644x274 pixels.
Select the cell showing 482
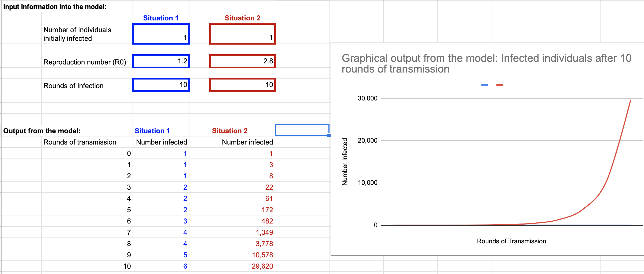(x=243, y=221)
